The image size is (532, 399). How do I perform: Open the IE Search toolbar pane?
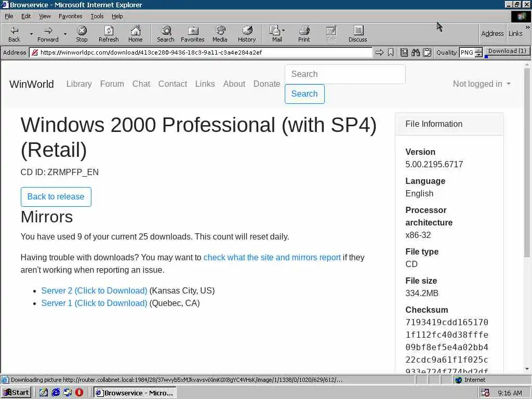[166, 34]
